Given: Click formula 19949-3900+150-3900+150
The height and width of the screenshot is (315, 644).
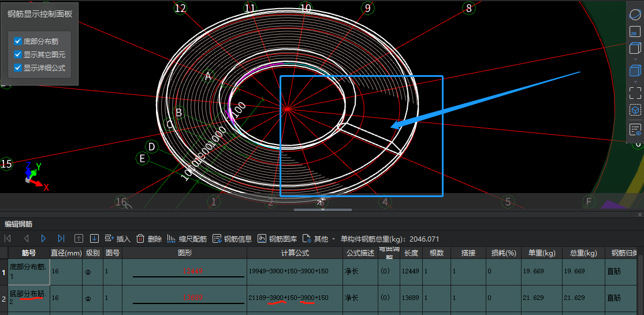Looking at the screenshot, I should [288, 272].
